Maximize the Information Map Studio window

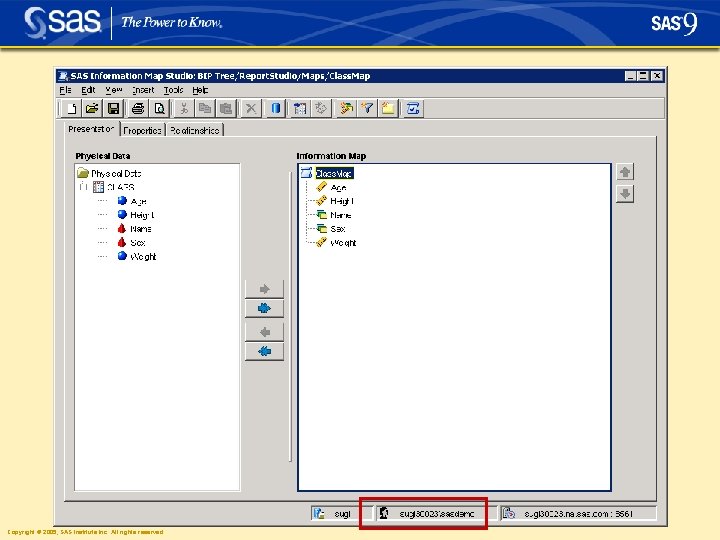pos(643,76)
